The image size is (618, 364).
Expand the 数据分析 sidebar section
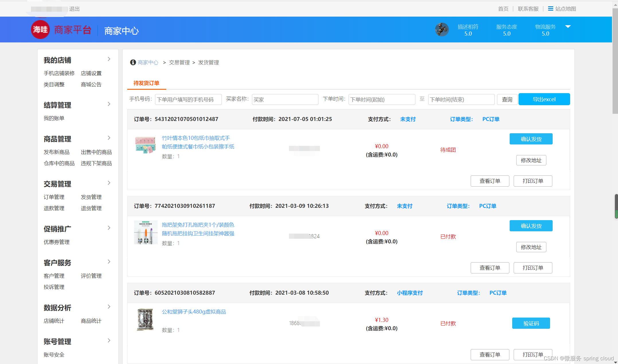[109, 306]
